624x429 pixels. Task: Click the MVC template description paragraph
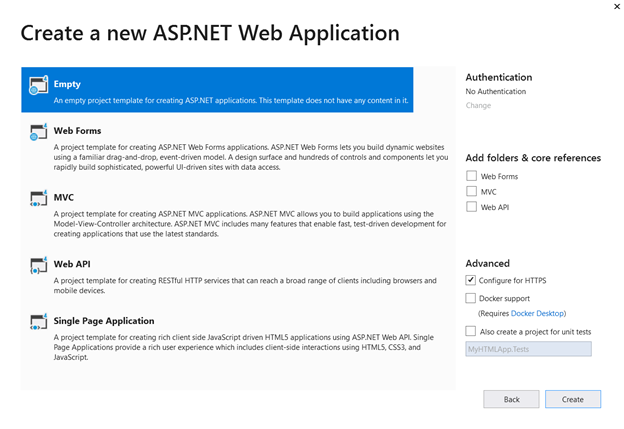pyautogui.click(x=250, y=224)
